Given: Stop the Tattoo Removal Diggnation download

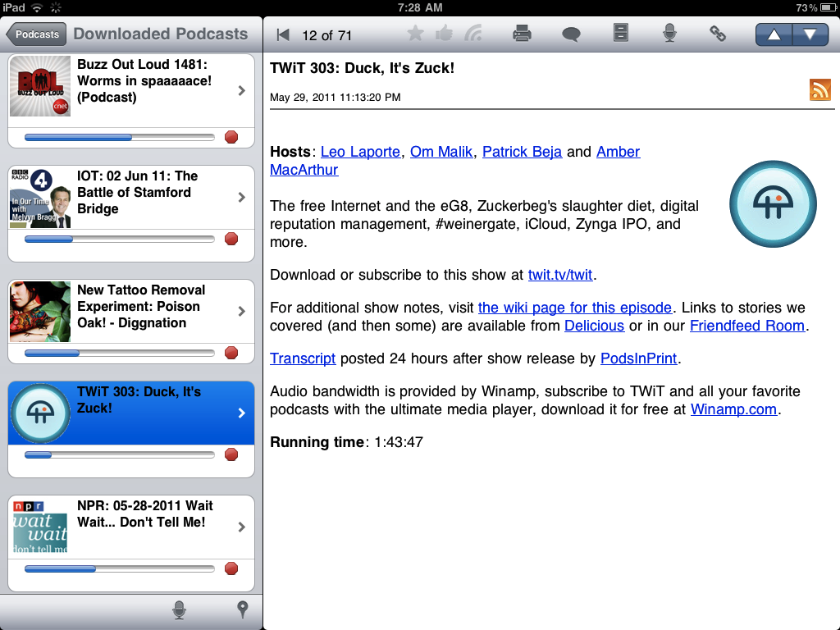Looking at the screenshot, I should pos(231,353).
